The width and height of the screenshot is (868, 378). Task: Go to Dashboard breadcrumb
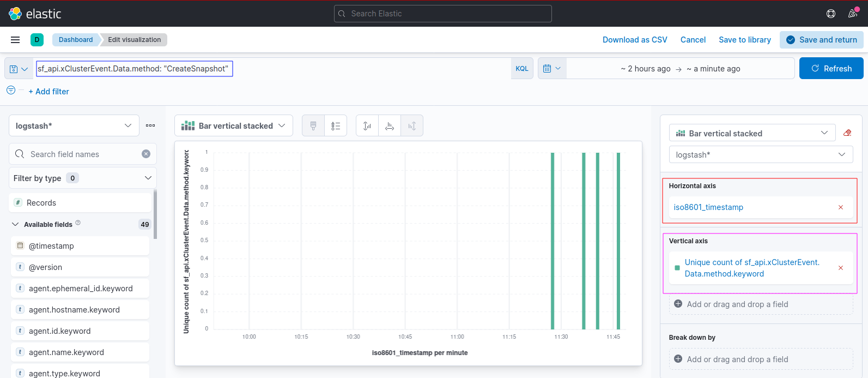(x=76, y=40)
